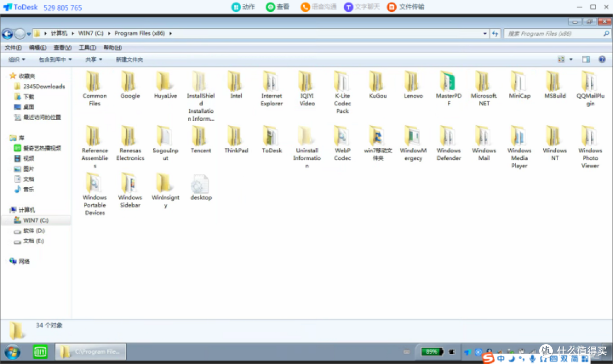Click WIN7 (C:) in the address breadcrumb
613x364 pixels.
pos(91,33)
